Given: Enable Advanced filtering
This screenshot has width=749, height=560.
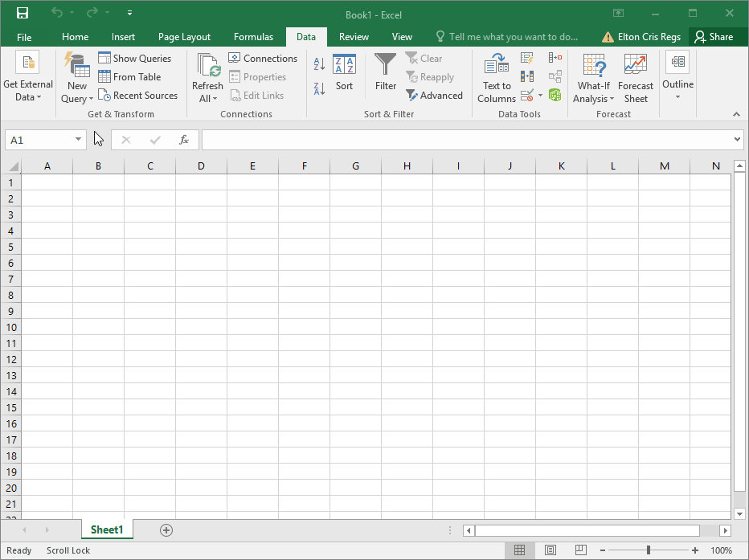Looking at the screenshot, I should tap(435, 95).
